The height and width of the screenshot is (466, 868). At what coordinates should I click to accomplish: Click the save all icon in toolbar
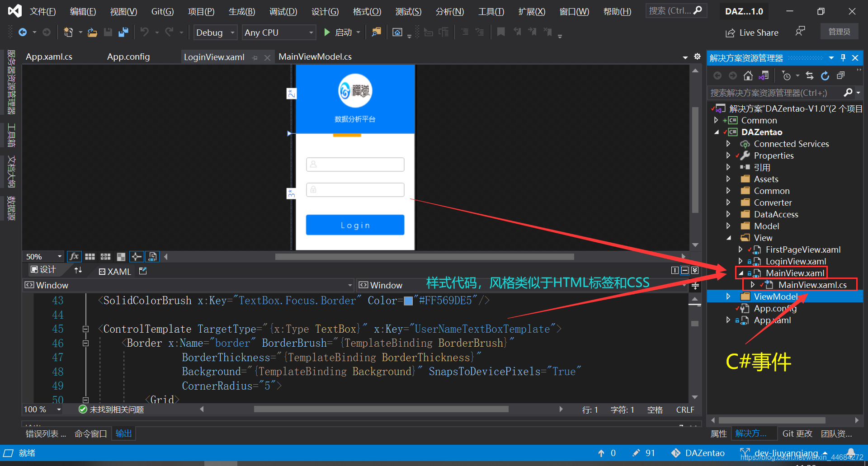pos(123,33)
